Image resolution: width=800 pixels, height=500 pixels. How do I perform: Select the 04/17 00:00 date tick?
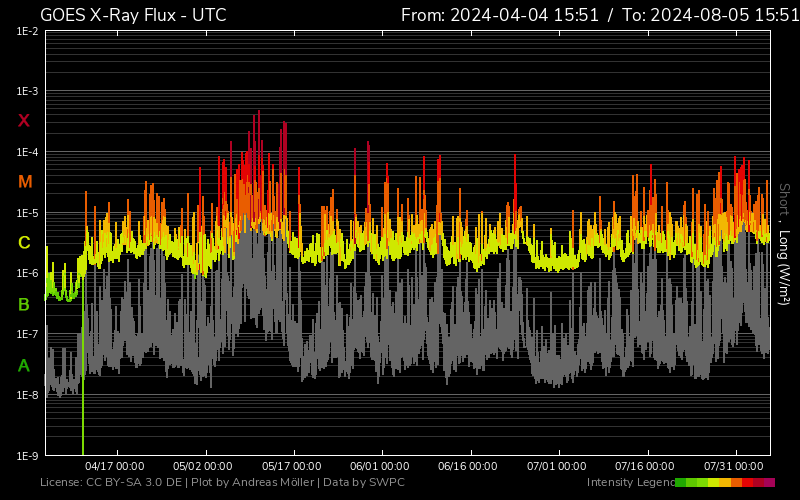[x=115, y=466]
